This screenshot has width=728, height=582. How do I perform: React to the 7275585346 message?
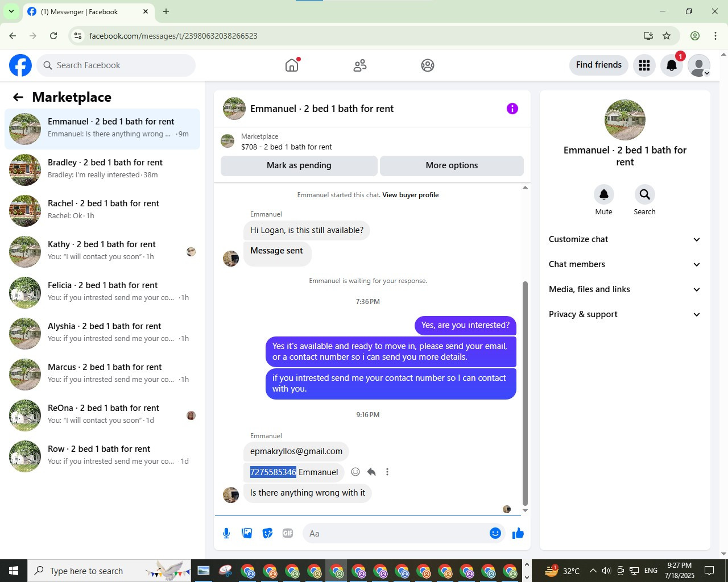pyautogui.click(x=355, y=472)
